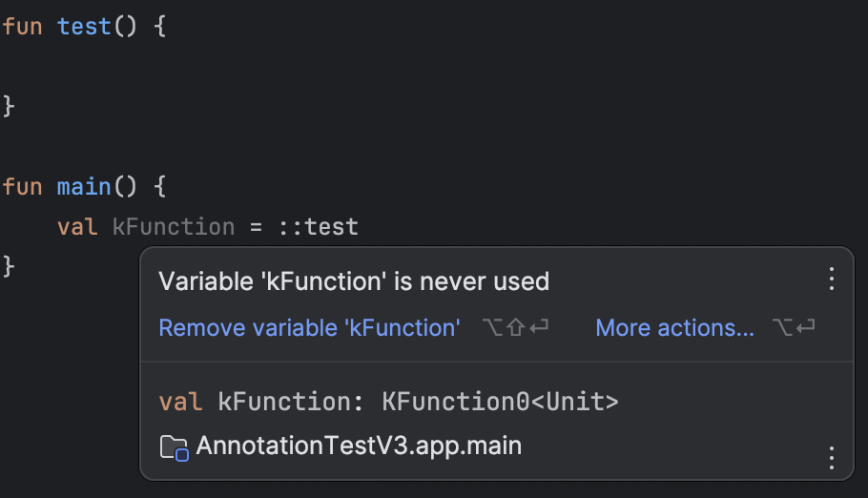The width and height of the screenshot is (868, 498).
Task: Click the val keyword in main body
Action: tap(77, 227)
